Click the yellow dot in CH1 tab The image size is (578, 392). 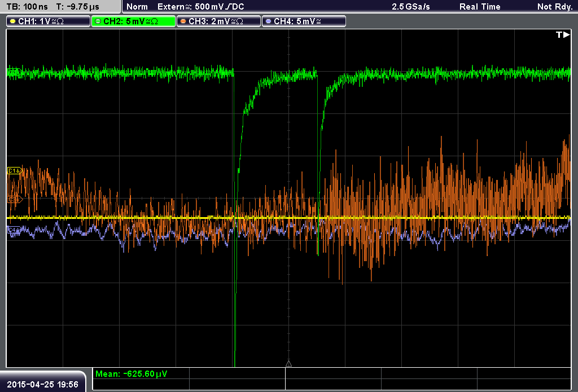point(13,21)
